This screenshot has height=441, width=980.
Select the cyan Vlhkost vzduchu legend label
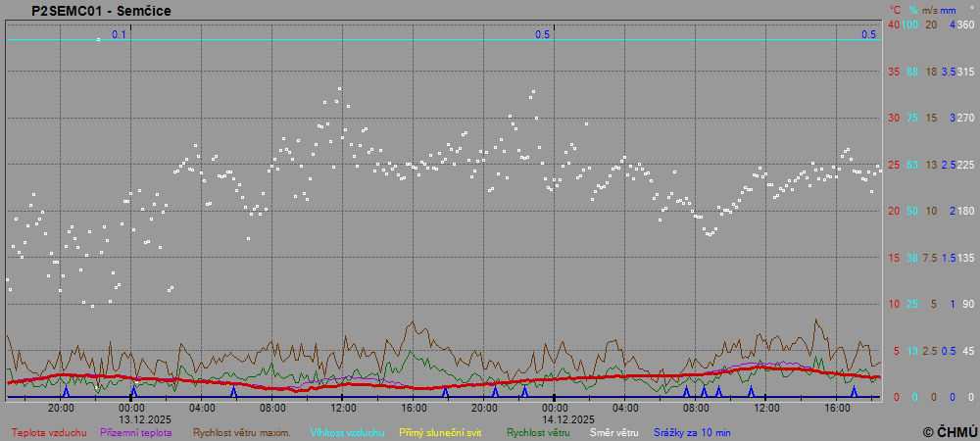[x=347, y=432]
